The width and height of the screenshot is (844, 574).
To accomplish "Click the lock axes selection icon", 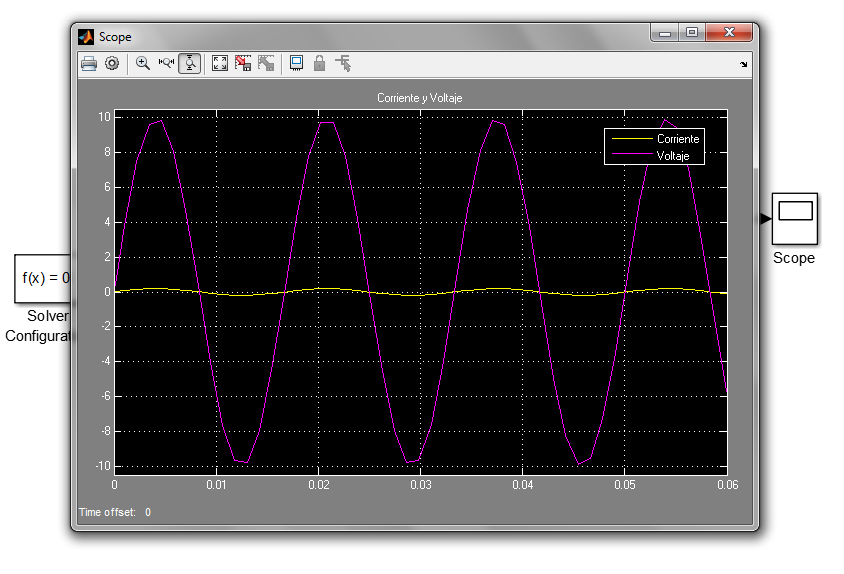I will tap(319, 64).
